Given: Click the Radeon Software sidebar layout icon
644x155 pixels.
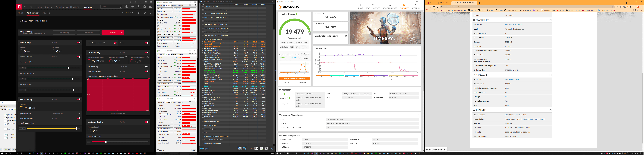Looking at the screenshot, I should coord(150,7).
